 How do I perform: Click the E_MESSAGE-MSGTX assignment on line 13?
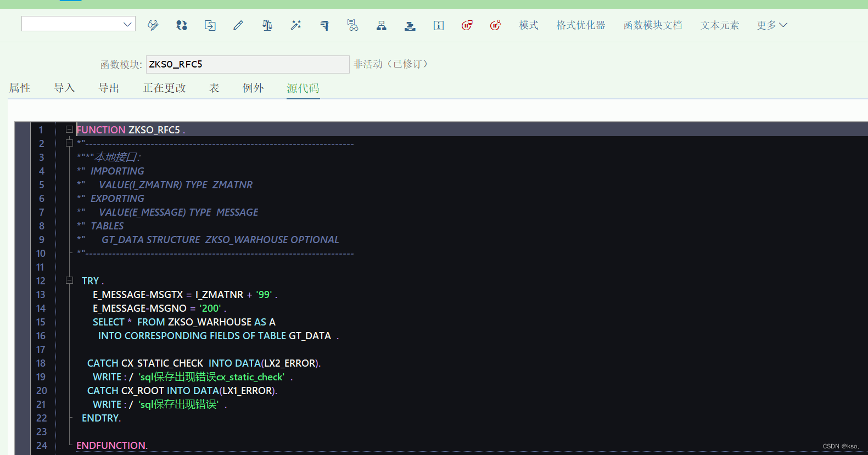pos(185,295)
